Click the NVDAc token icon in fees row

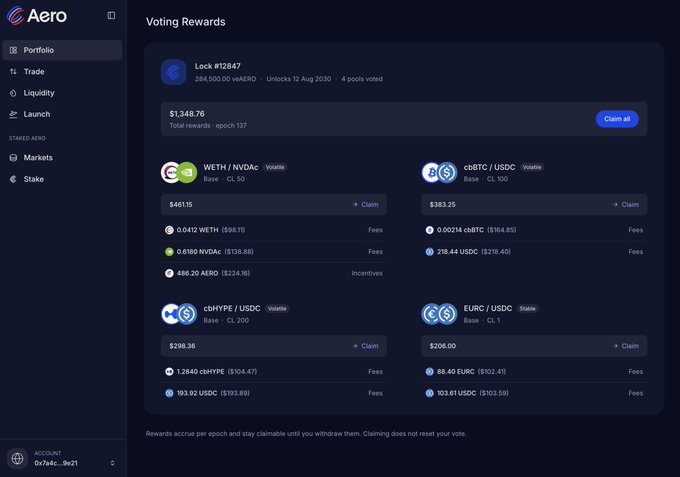(x=169, y=252)
